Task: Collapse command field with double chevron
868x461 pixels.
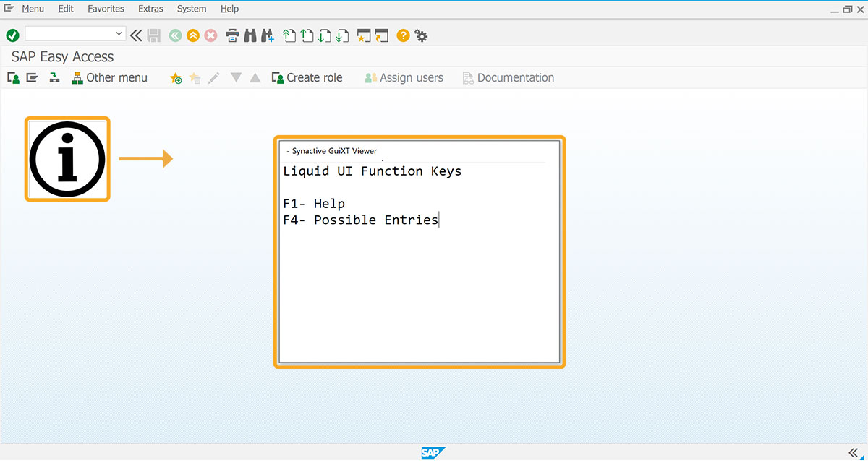Action: click(x=136, y=35)
